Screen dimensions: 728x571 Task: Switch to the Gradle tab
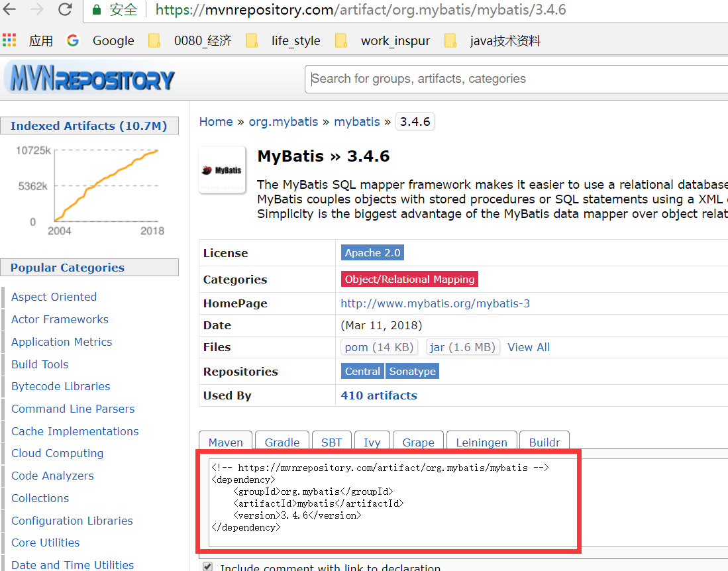[282, 442]
